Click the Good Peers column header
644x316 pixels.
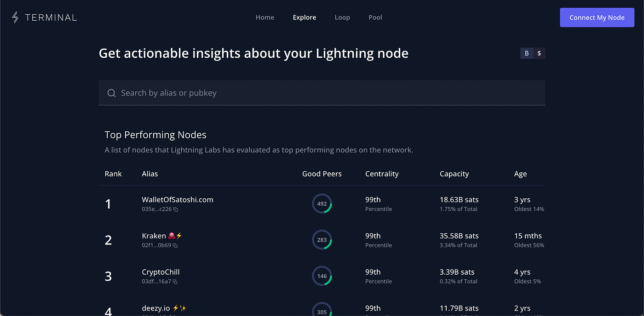click(x=322, y=174)
